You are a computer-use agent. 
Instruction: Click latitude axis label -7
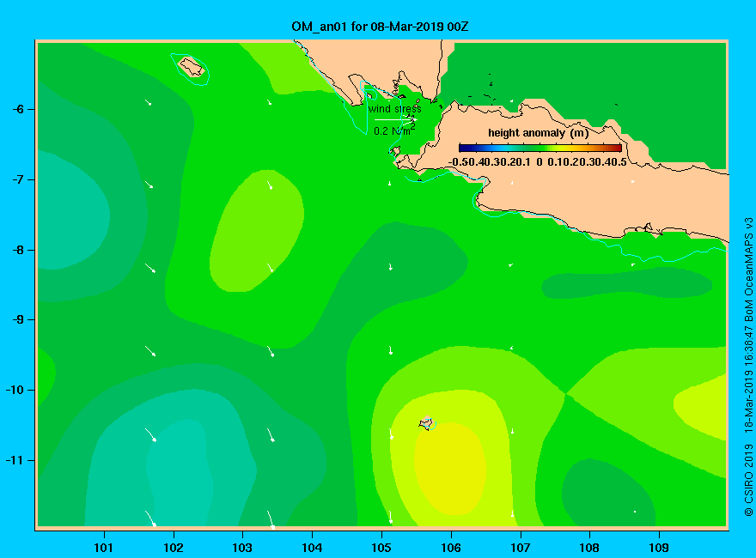tap(18, 179)
